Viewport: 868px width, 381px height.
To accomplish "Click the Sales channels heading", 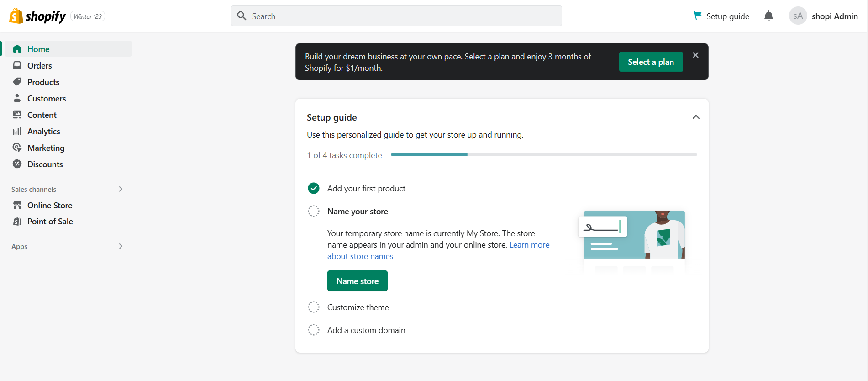I will pyautogui.click(x=34, y=189).
